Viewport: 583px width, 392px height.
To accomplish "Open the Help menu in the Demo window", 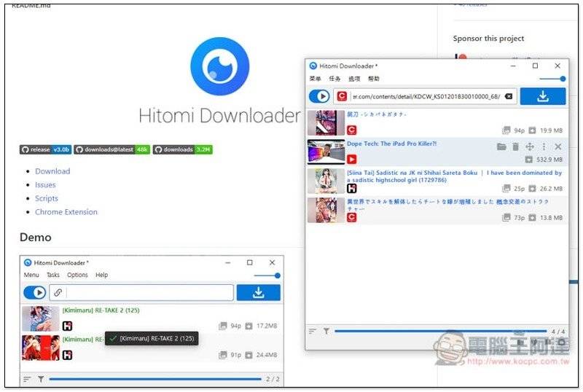I will 101,275.
